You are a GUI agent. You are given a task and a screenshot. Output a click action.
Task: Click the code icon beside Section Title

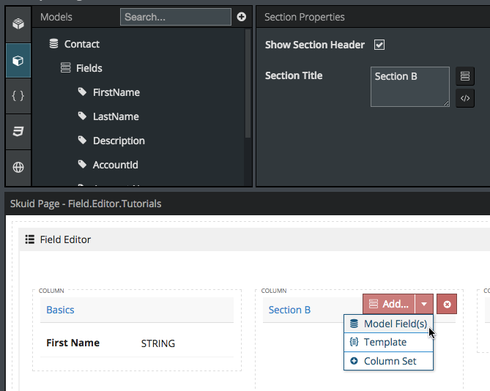pos(465,98)
